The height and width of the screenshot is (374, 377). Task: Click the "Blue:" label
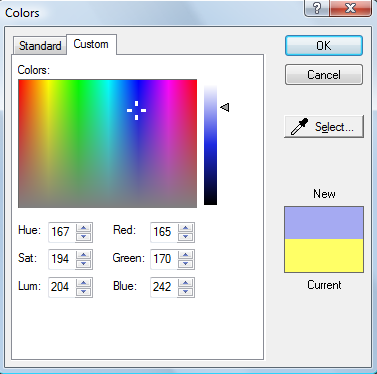tap(125, 286)
